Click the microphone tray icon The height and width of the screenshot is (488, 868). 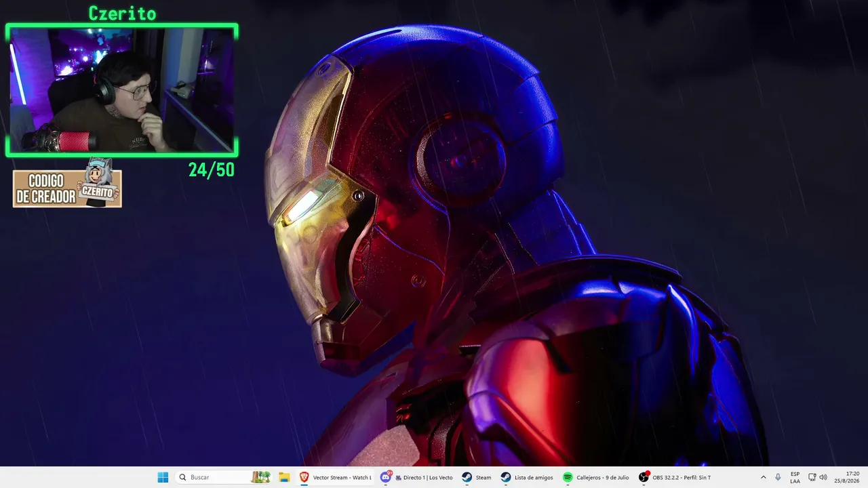(x=778, y=477)
